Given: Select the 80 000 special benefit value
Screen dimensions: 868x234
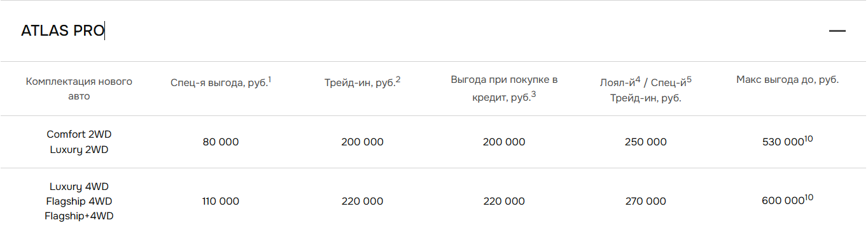Looking at the screenshot, I should tap(221, 142).
